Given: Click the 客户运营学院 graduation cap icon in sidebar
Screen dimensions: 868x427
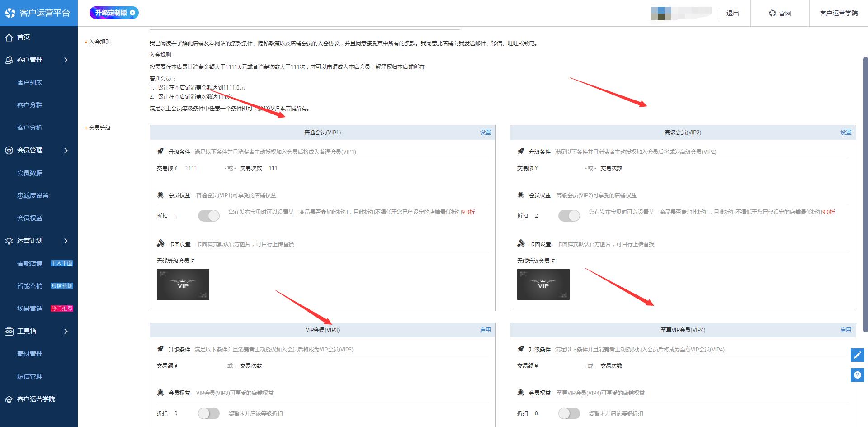Looking at the screenshot, I should tap(9, 399).
